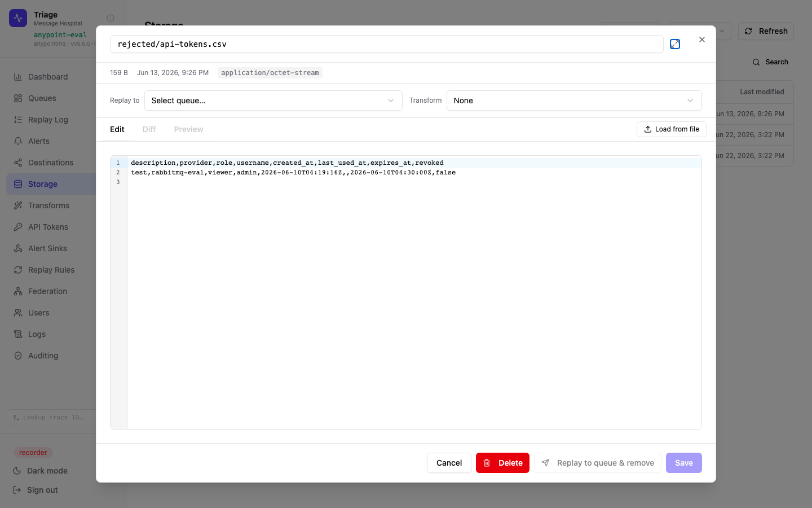Click the Last modified column header
Viewport: 812px width, 508px height.
coord(762,92)
